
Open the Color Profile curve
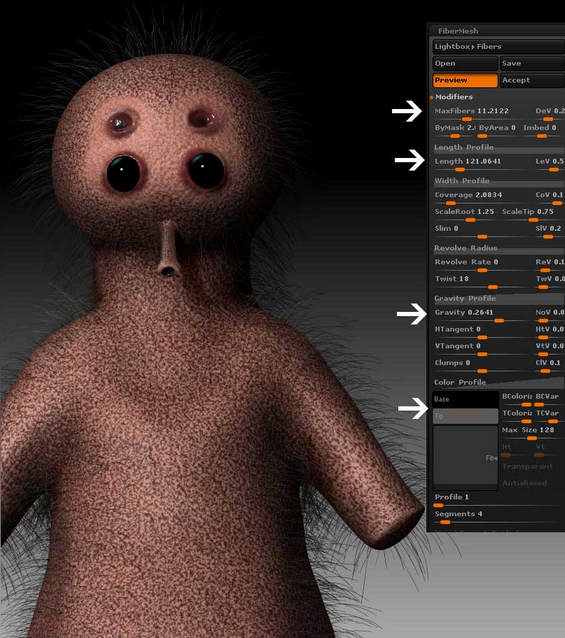click(499, 382)
